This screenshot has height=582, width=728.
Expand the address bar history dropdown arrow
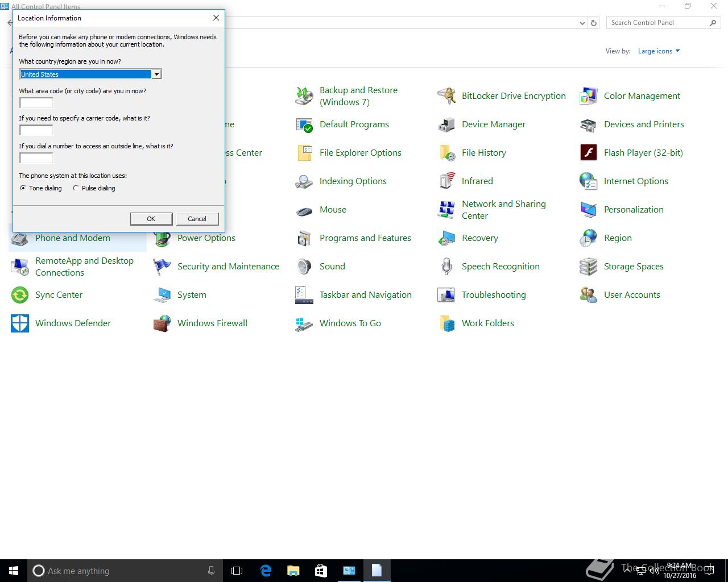[582, 23]
